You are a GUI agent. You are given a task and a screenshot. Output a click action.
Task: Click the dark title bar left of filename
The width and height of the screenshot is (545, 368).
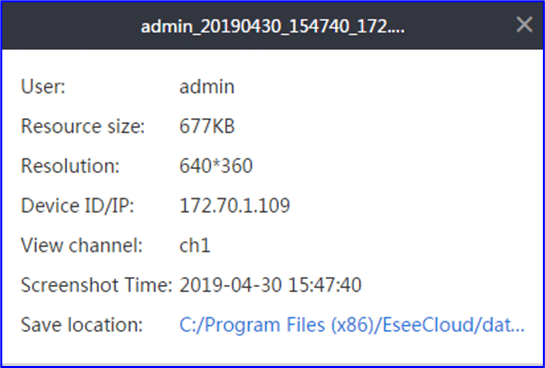[x=70, y=26]
